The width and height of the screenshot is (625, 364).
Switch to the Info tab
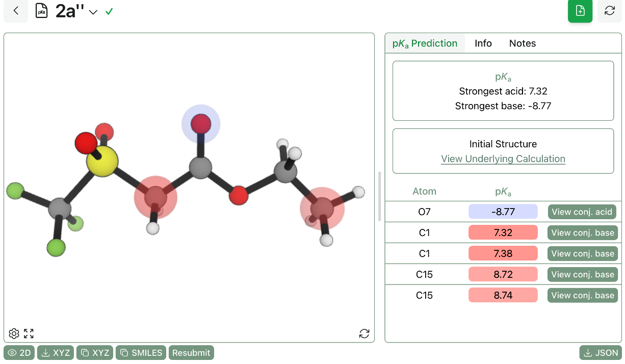pyautogui.click(x=483, y=43)
